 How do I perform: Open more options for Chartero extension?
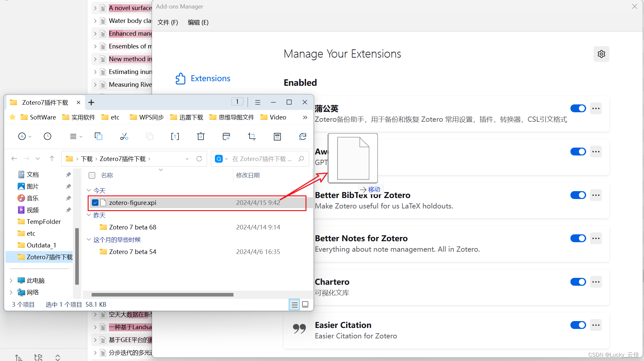pyautogui.click(x=596, y=282)
